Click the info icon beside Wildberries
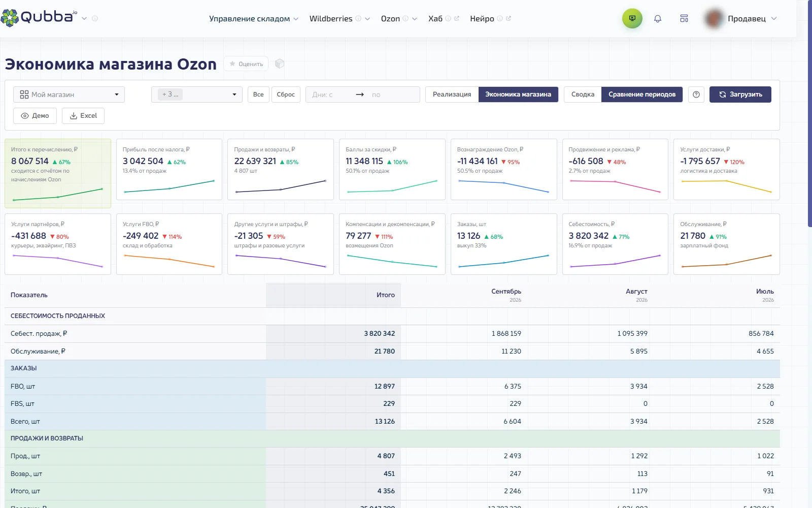Viewport: 812px width, 508px height. coord(358,19)
